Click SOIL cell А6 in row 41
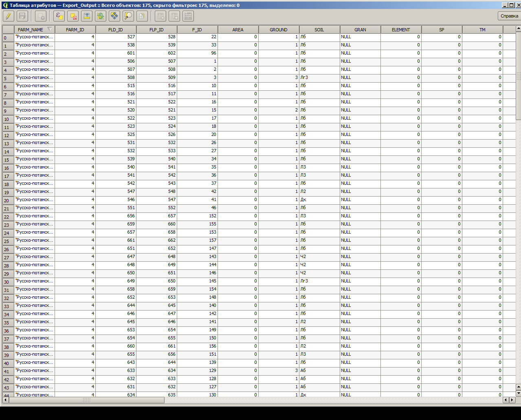The image size is (521, 420). [x=320, y=371]
